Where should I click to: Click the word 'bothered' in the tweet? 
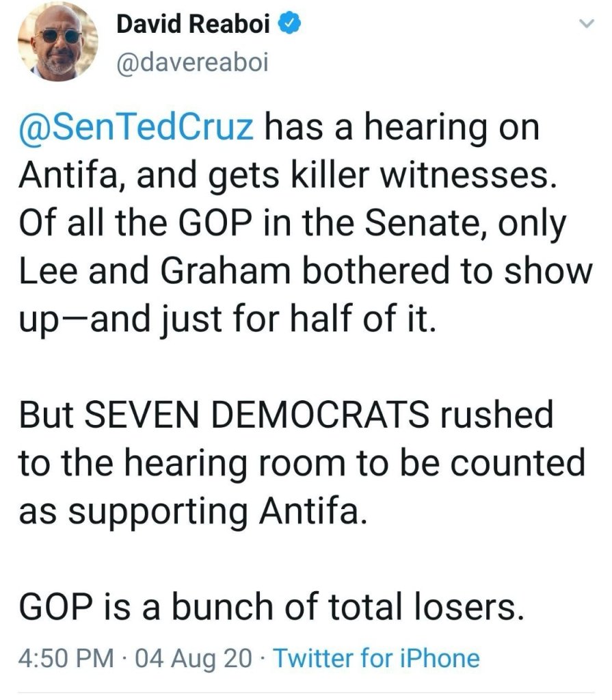[382, 272]
